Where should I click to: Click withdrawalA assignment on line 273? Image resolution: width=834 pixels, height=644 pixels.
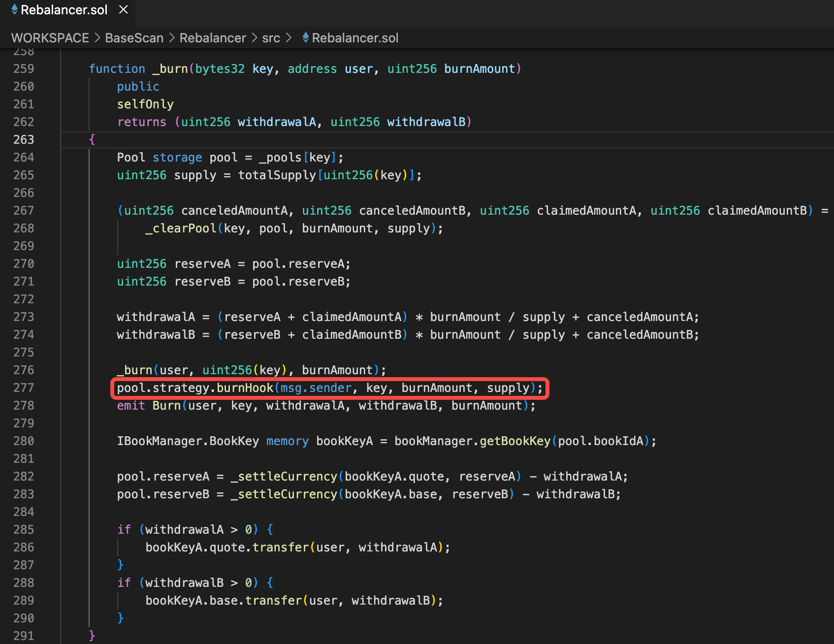(x=156, y=317)
